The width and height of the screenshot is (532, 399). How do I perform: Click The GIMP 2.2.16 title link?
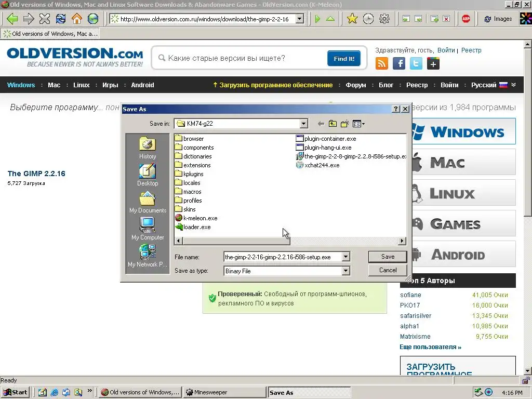36,174
